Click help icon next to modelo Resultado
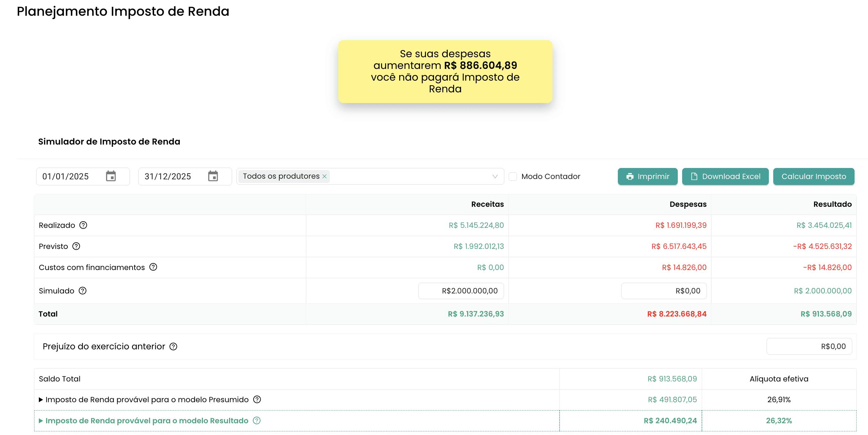This screenshot has height=435, width=868. click(257, 421)
